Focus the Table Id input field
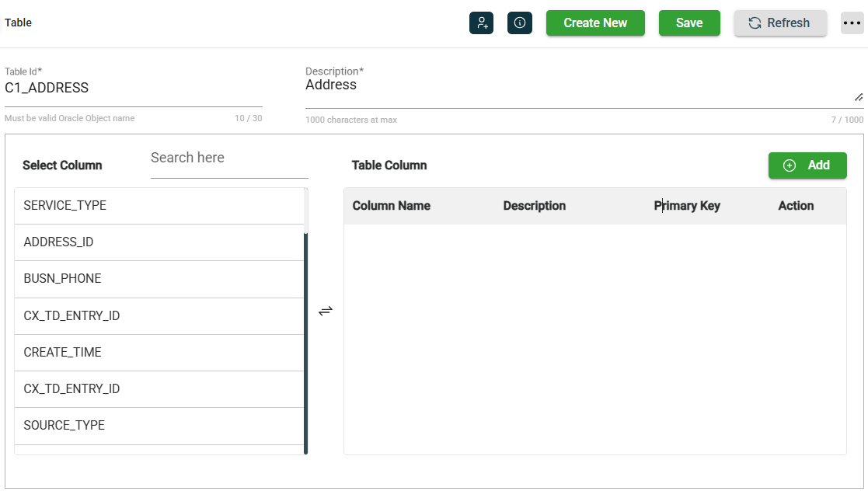This screenshot has height=491, width=868. (133, 89)
